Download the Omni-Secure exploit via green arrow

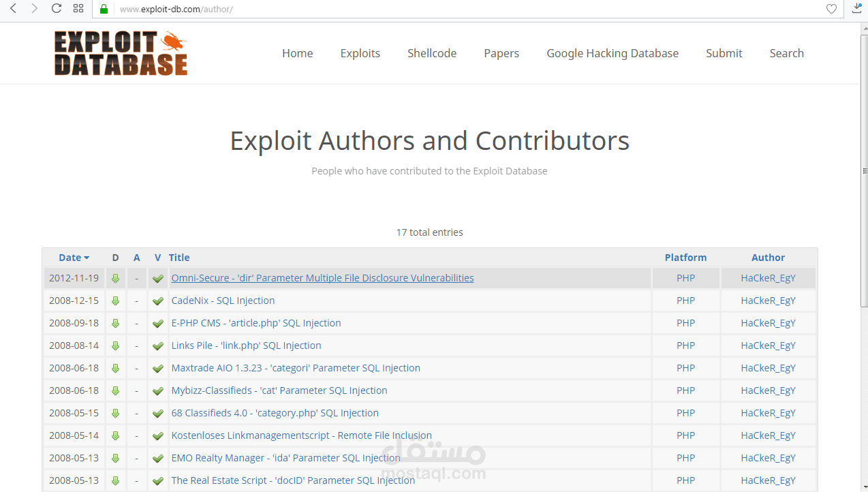115,278
